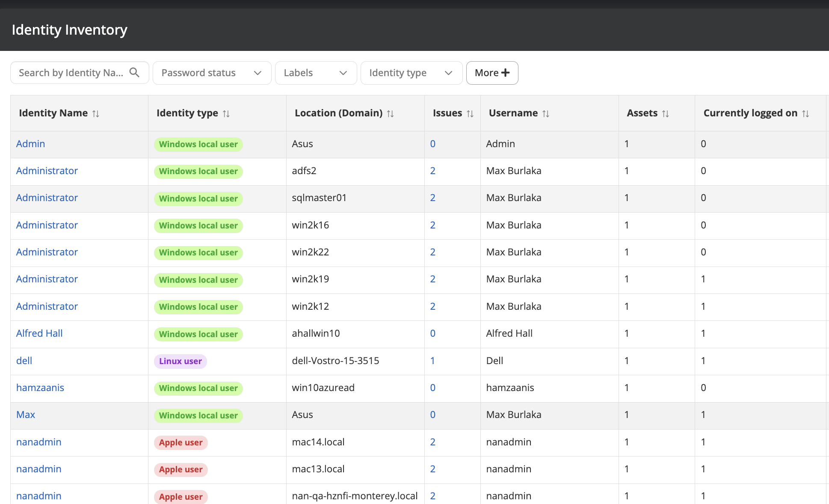Image resolution: width=829 pixels, height=504 pixels.
Task: Open issues count for sqlmaster01 row
Action: pos(432,198)
